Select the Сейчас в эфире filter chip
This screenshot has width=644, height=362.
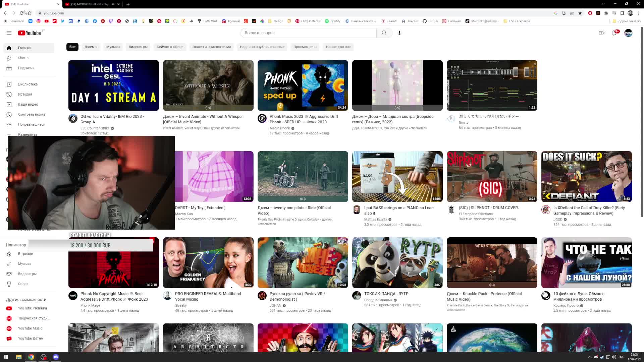tap(170, 47)
